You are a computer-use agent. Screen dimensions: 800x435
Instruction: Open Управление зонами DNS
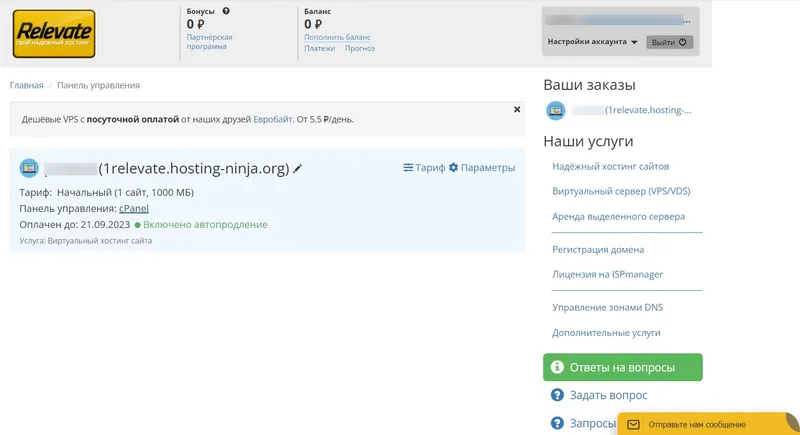pyautogui.click(x=607, y=308)
